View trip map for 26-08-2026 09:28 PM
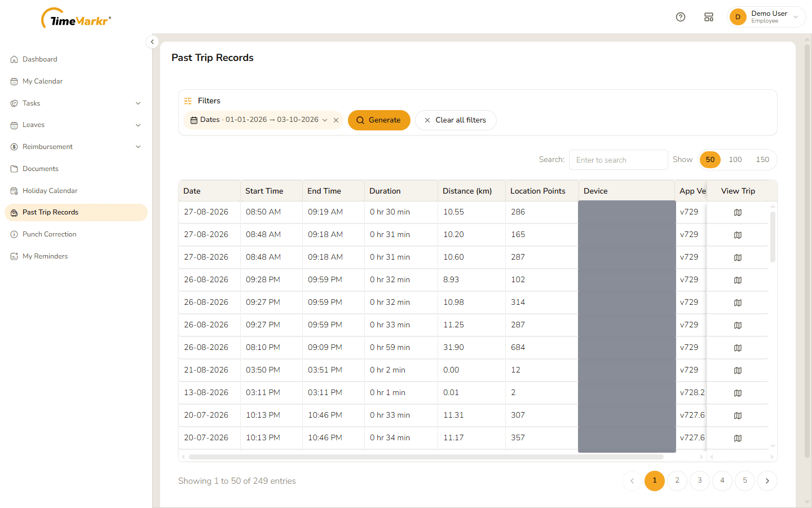812x508 pixels. pos(738,280)
